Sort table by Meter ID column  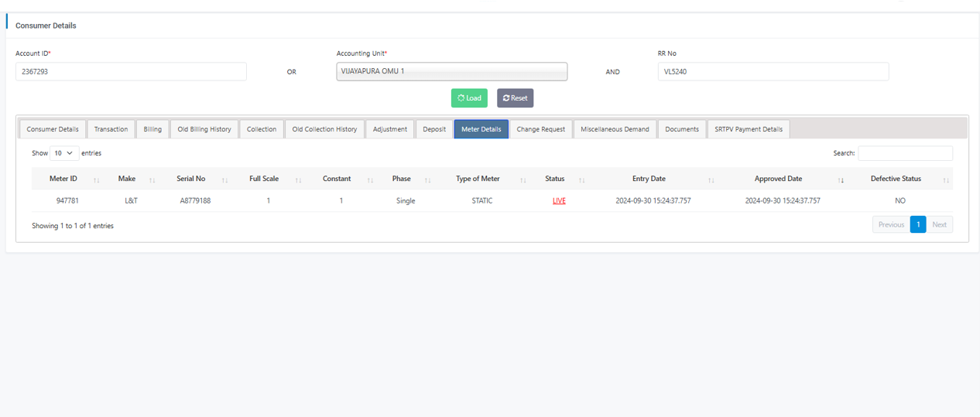pos(63,179)
